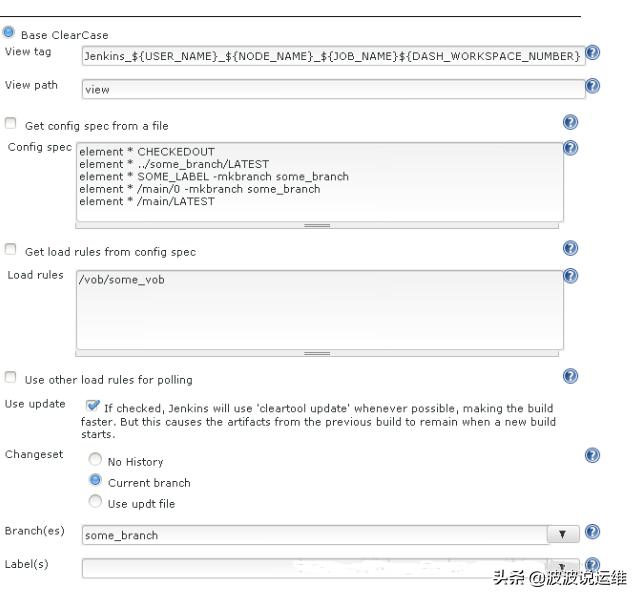Open help for Branch(es) field
641x600 pixels.
(594, 532)
